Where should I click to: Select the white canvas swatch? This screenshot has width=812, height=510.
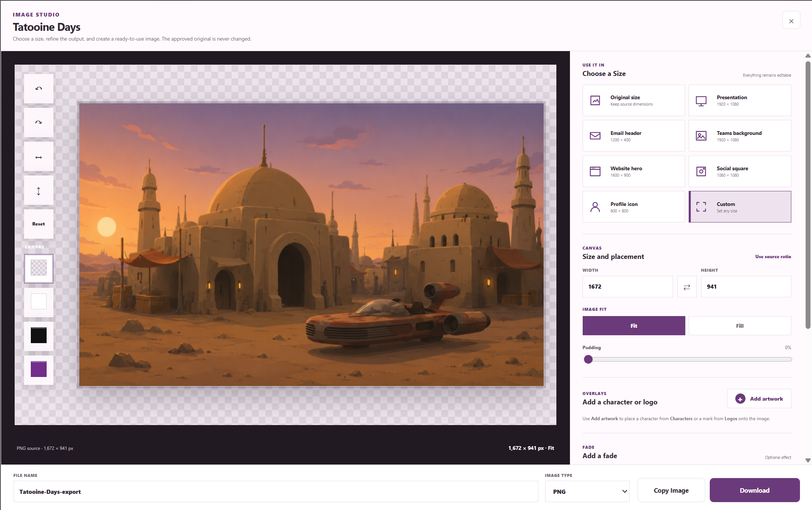(39, 302)
